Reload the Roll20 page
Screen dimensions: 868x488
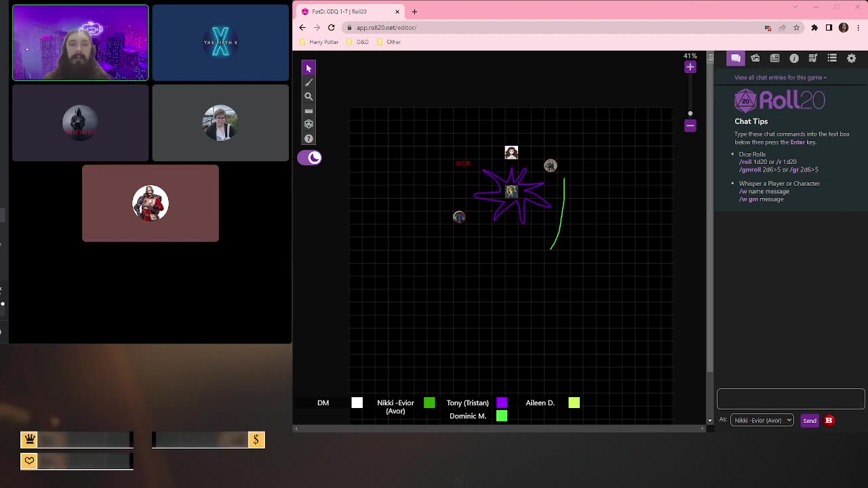point(331,28)
